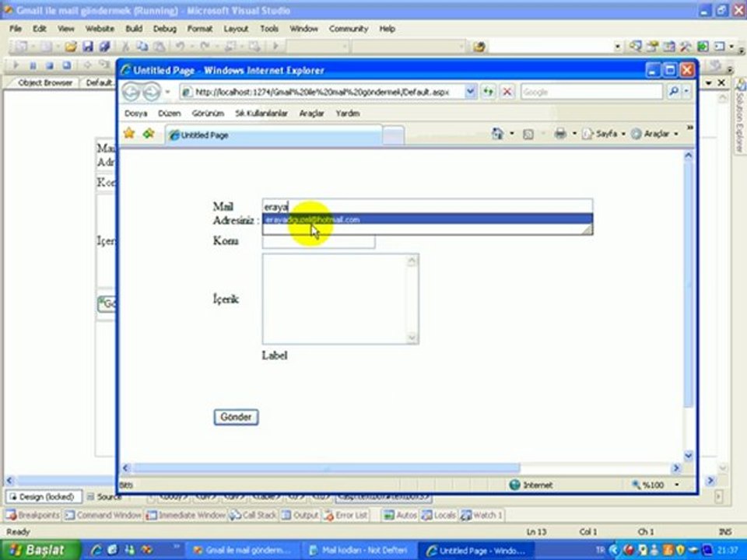Click the Internet Explorer quick launch icon
747x560 pixels.
[x=96, y=551]
